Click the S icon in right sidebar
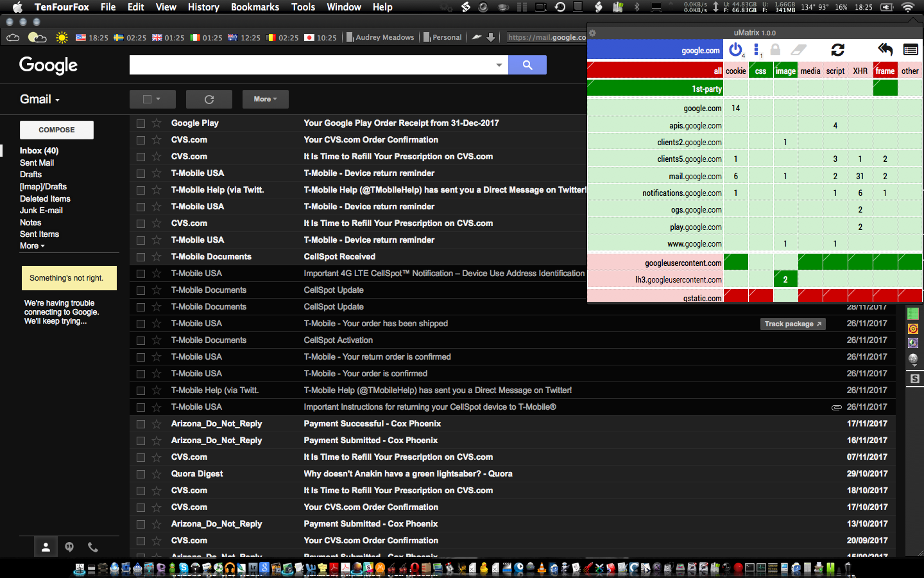Screen dimensions: 924x578 tap(915, 379)
